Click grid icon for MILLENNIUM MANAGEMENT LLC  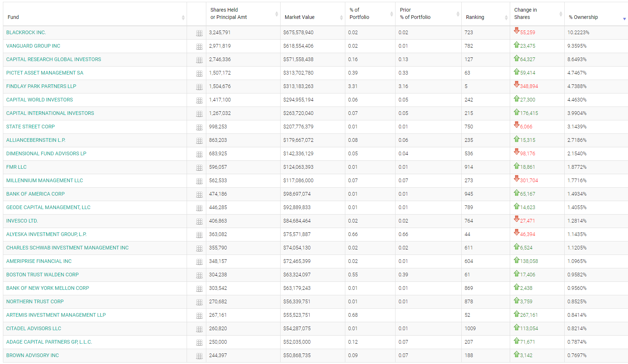pos(199,181)
